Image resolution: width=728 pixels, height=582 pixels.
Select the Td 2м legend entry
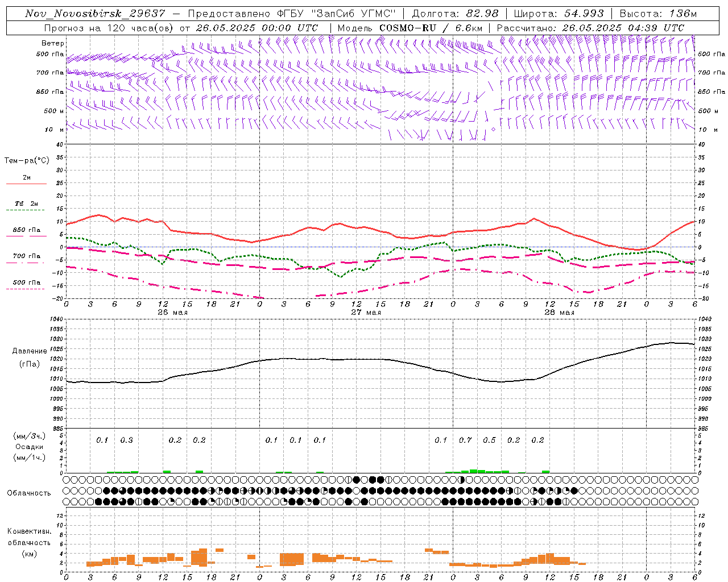[27, 203]
